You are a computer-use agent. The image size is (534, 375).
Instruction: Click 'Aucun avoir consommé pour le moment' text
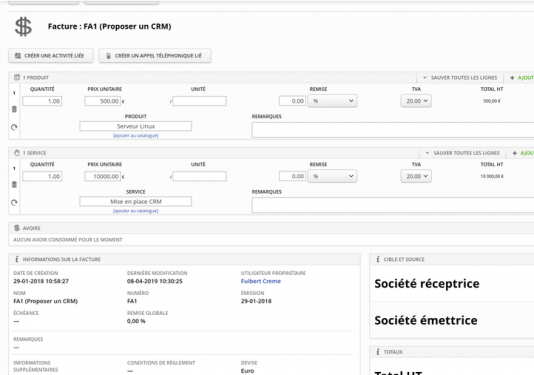68,240
